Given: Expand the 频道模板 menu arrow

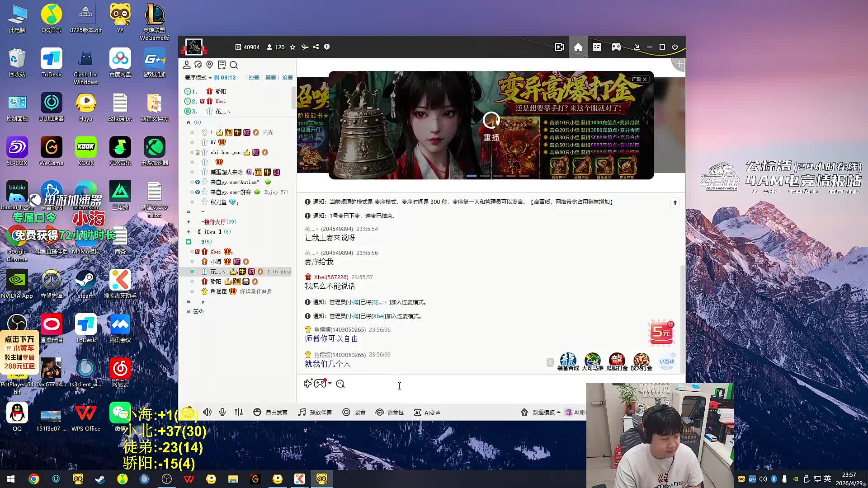Looking at the screenshot, I should (x=559, y=412).
